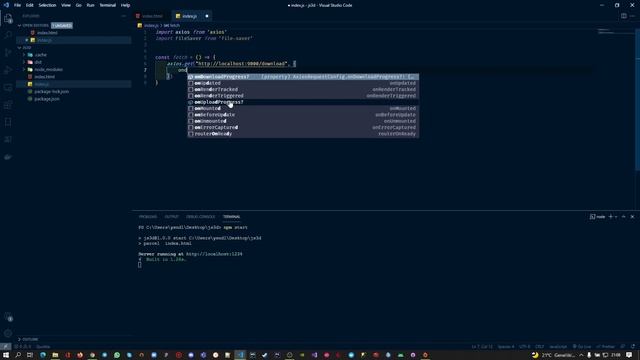The image size is (640, 360).
Task: Click the new terminal plus icon
Action: click(611, 217)
